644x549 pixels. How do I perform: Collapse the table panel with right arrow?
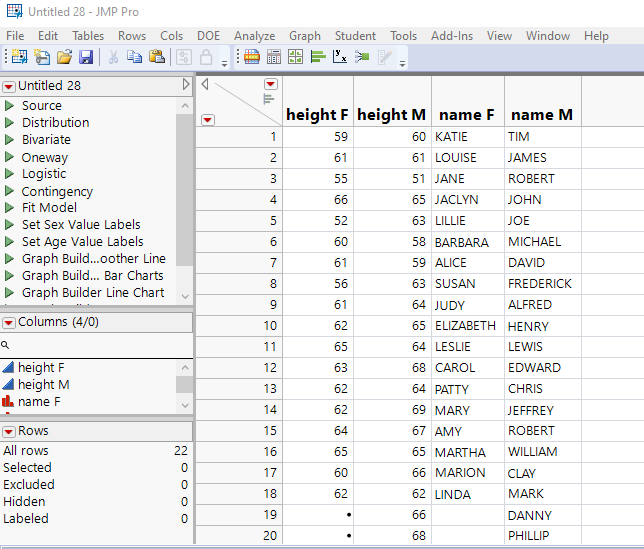click(186, 85)
